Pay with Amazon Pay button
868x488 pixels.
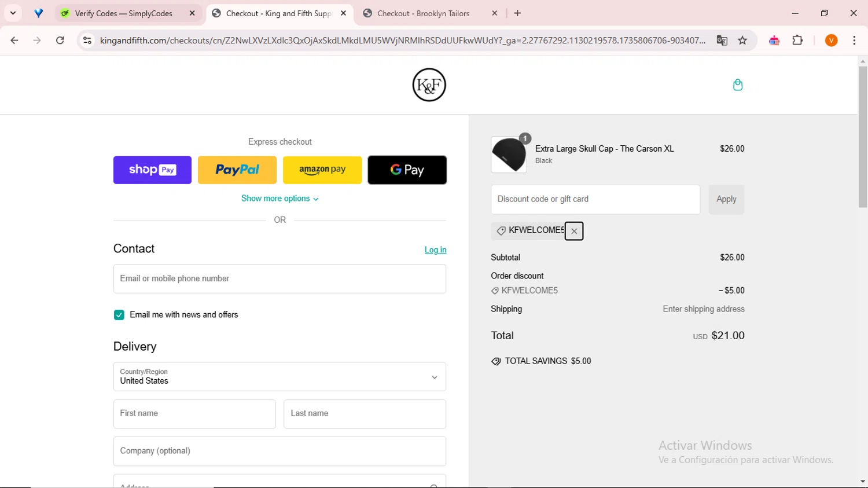click(x=322, y=170)
